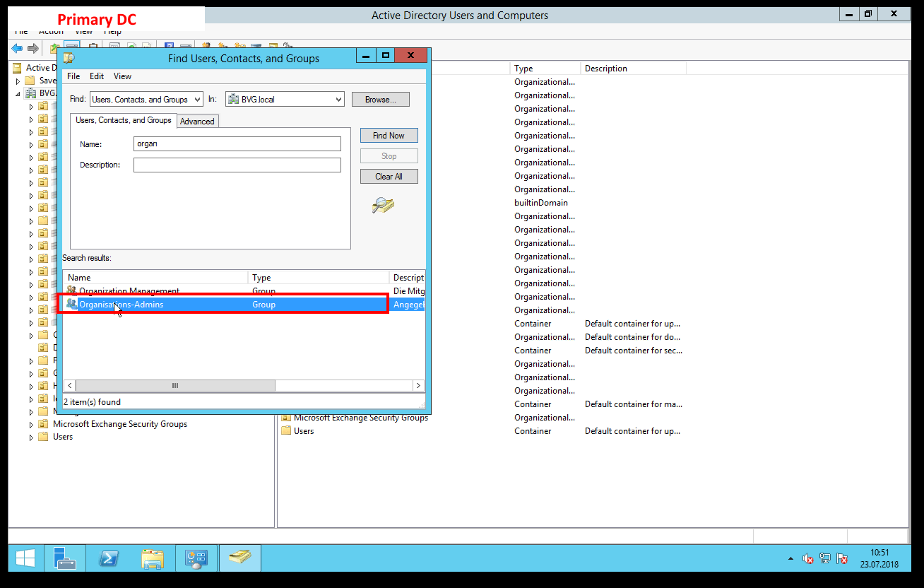This screenshot has width=924, height=588.
Task: Click the Active Directory root icon in tree
Action: point(18,68)
